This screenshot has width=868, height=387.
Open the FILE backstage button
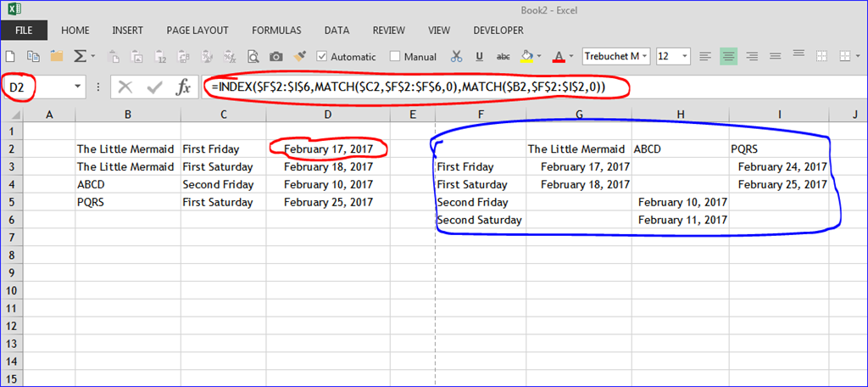coord(24,31)
